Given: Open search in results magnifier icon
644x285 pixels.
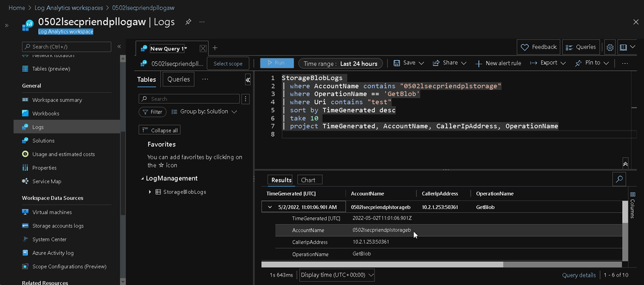Looking at the screenshot, I should coord(619,179).
